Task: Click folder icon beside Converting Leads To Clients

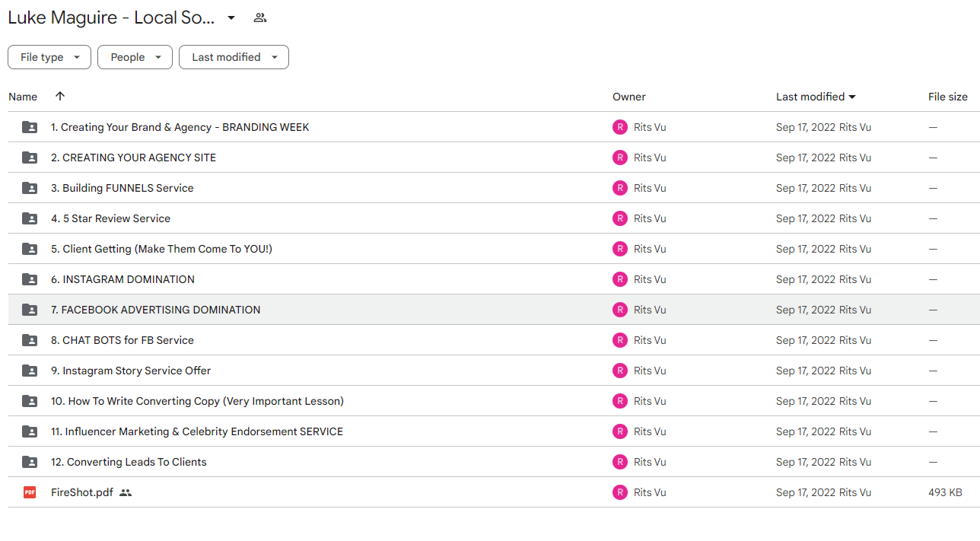Action: coord(30,462)
